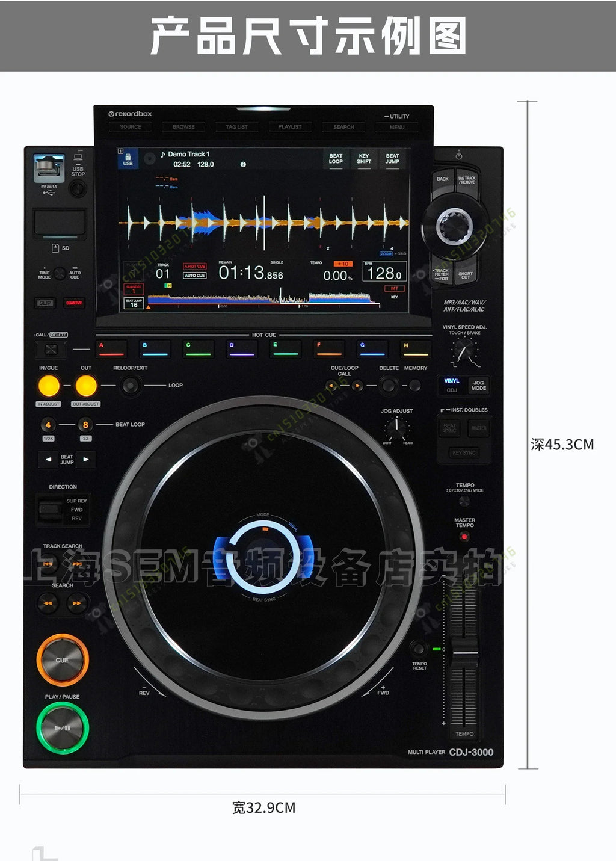Image resolution: width=616 pixels, height=861 pixels.
Task: Hit the 4-beat loop button
Action: (48, 425)
